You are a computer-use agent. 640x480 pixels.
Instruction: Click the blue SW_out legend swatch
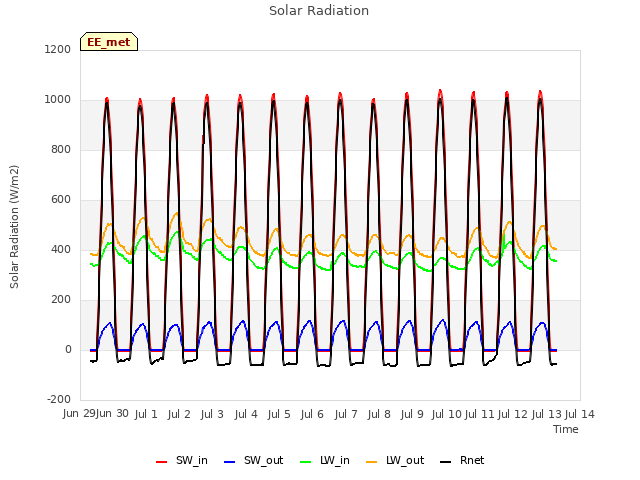(230, 462)
